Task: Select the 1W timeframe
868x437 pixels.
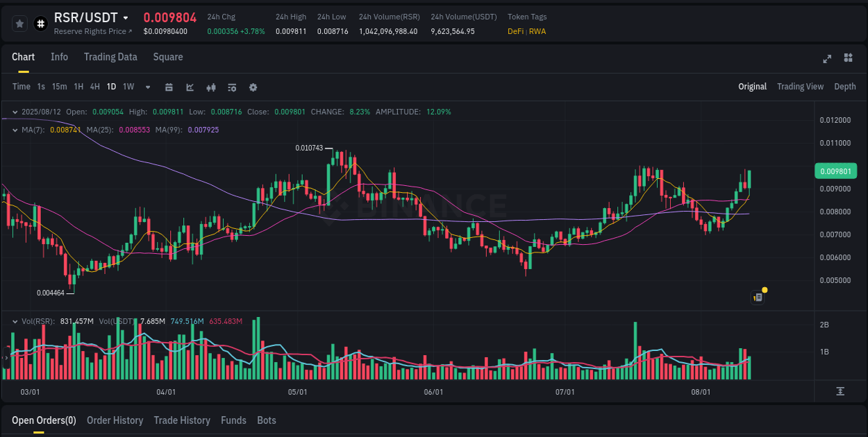Action: coord(128,87)
